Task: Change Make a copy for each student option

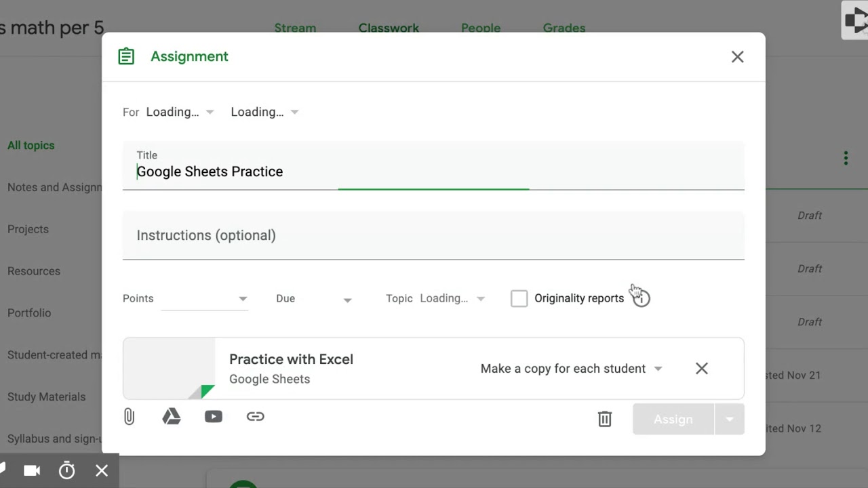Action: coord(571,369)
